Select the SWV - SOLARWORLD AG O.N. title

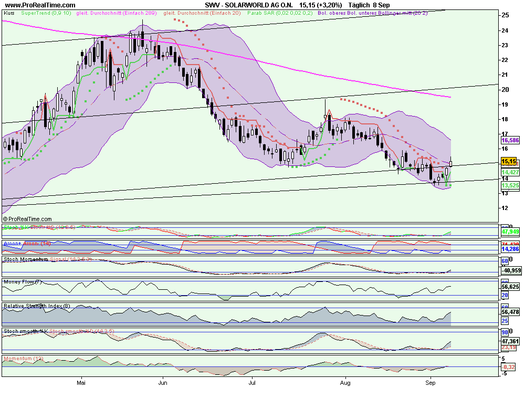click(x=249, y=5)
